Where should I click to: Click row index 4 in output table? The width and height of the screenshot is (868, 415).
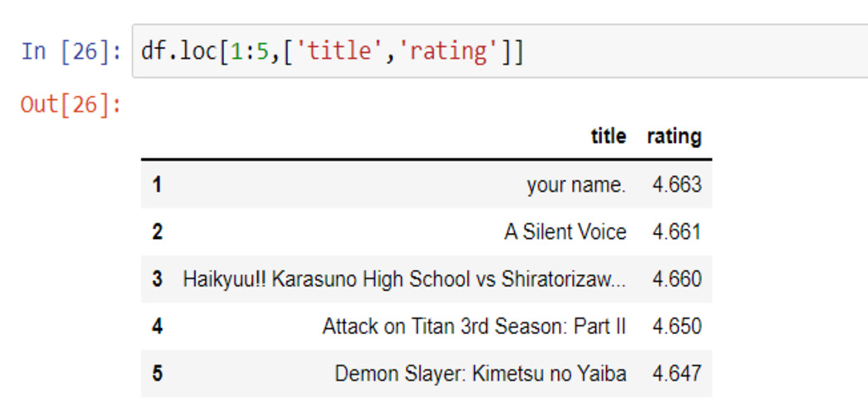coord(157,327)
